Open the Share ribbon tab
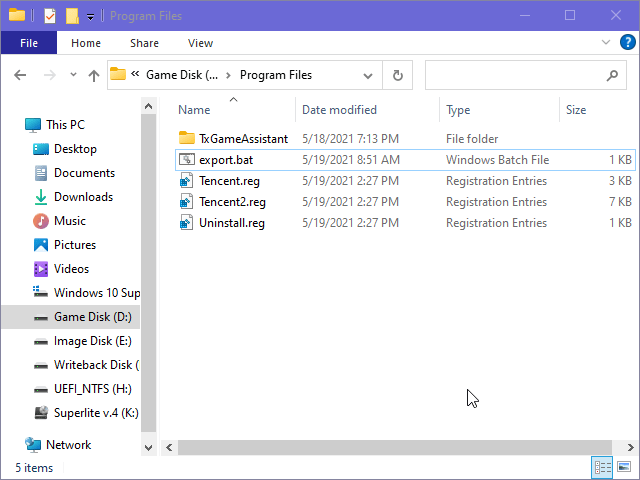This screenshot has width=640, height=480. tap(144, 43)
